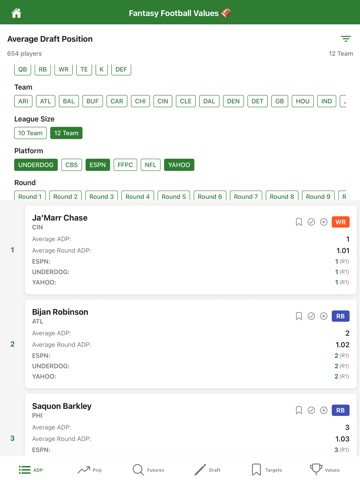Toggle the DEF position filter
360x480 pixels.
tap(121, 69)
